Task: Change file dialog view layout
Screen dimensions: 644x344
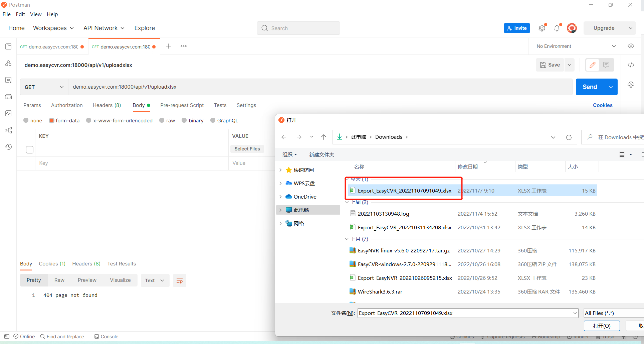Action: [622, 154]
